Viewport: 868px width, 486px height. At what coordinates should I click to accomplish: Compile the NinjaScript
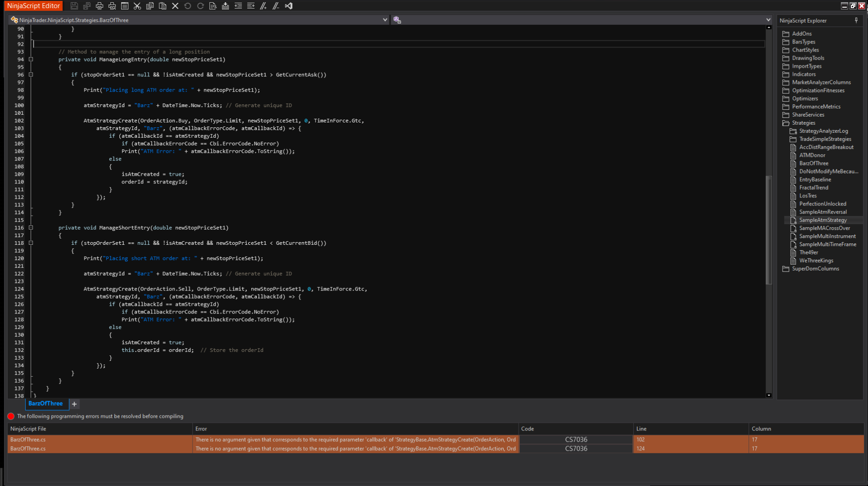226,6
